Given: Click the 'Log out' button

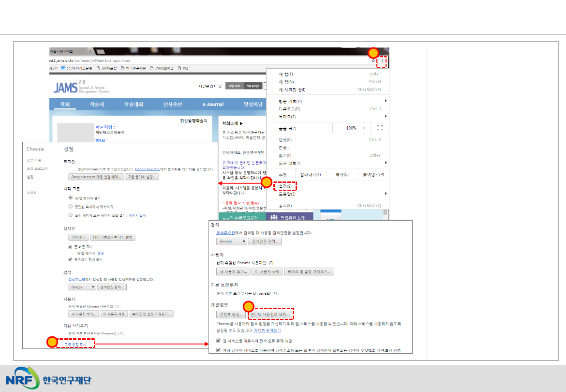Looking at the screenshot, I should tap(235, 86).
